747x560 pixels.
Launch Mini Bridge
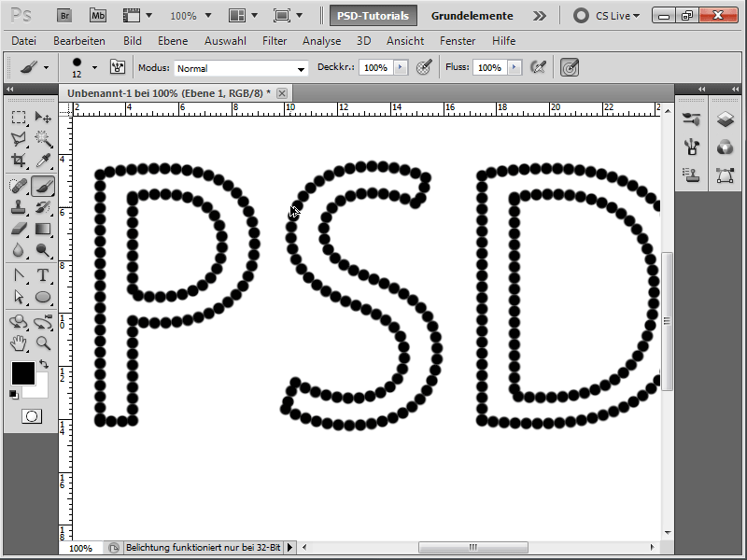click(x=98, y=16)
